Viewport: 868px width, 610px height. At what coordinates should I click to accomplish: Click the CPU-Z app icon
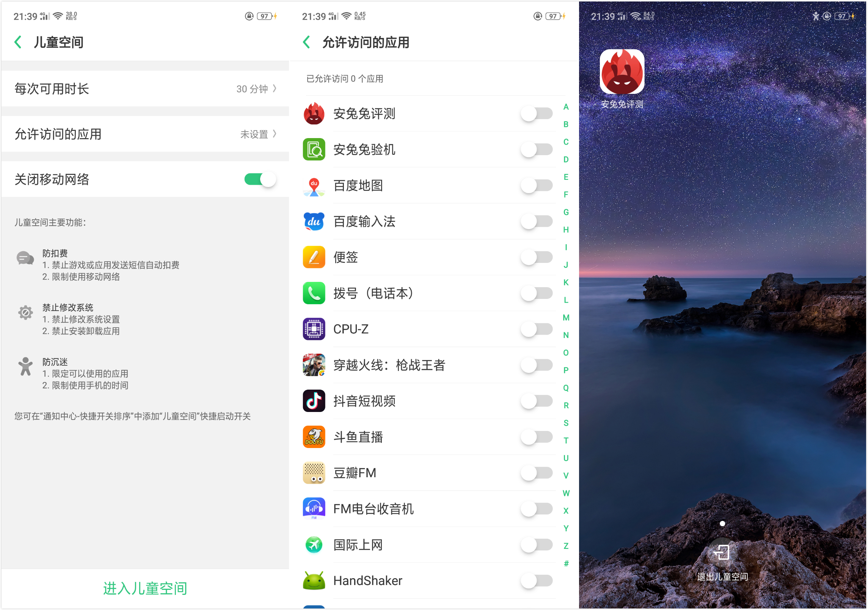point(314,329)
